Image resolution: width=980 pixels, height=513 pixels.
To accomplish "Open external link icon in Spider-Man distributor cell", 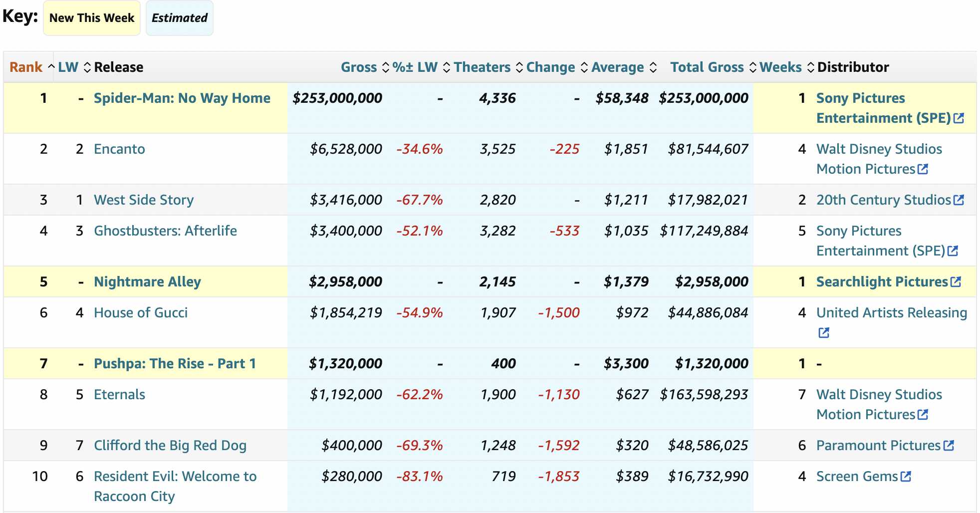I will coord(959,118).
